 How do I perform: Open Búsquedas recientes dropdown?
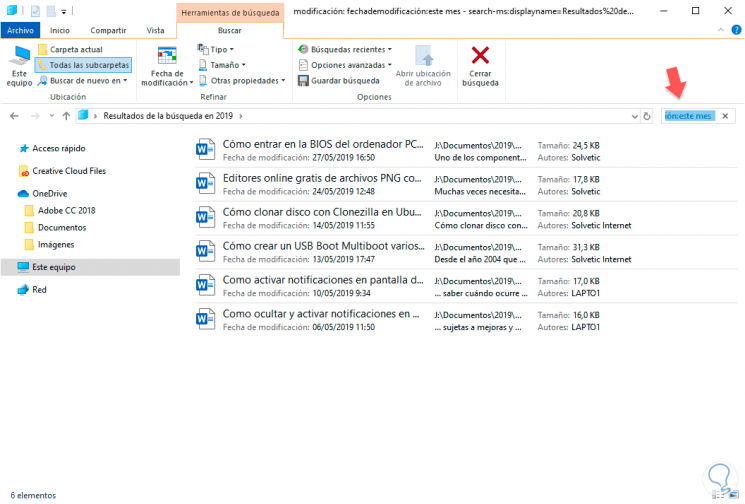(345, 49)
